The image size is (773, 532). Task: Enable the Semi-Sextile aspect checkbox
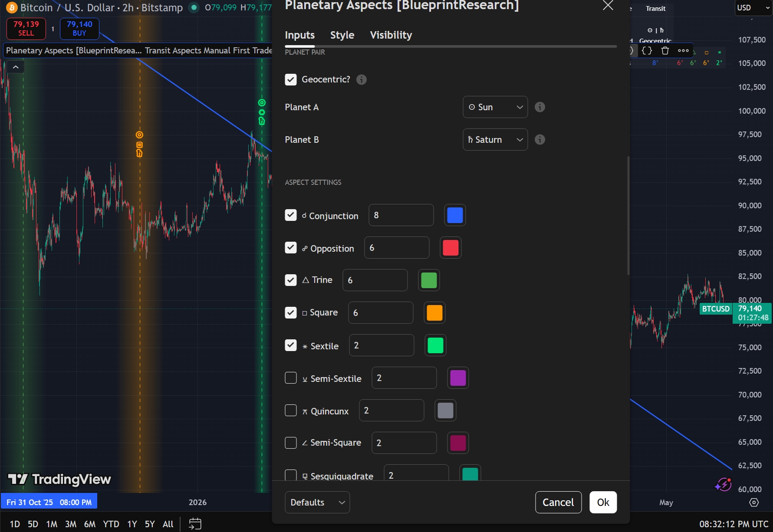coord(291,378)
